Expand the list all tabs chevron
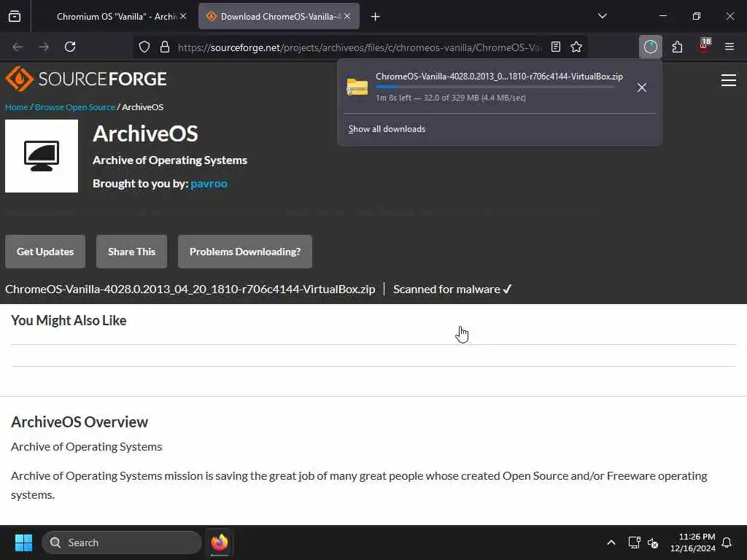 coord(602,16)
